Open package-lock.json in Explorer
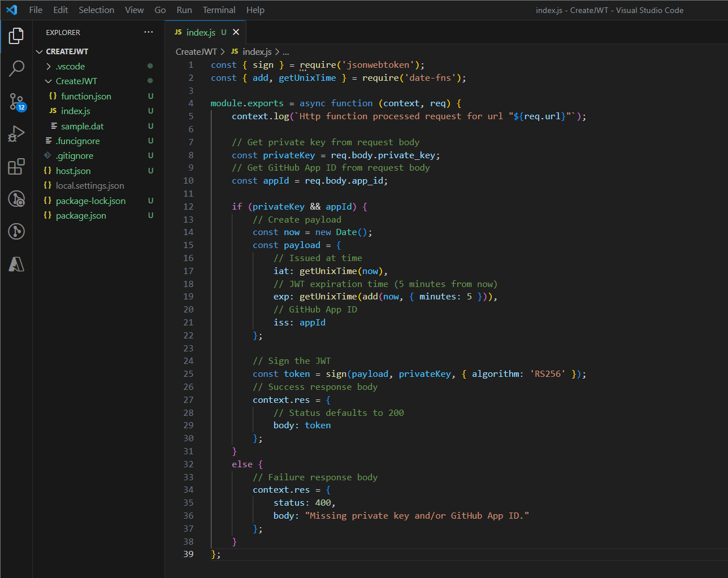This screenshot has height=578, width=728. (x=90, y=201)
